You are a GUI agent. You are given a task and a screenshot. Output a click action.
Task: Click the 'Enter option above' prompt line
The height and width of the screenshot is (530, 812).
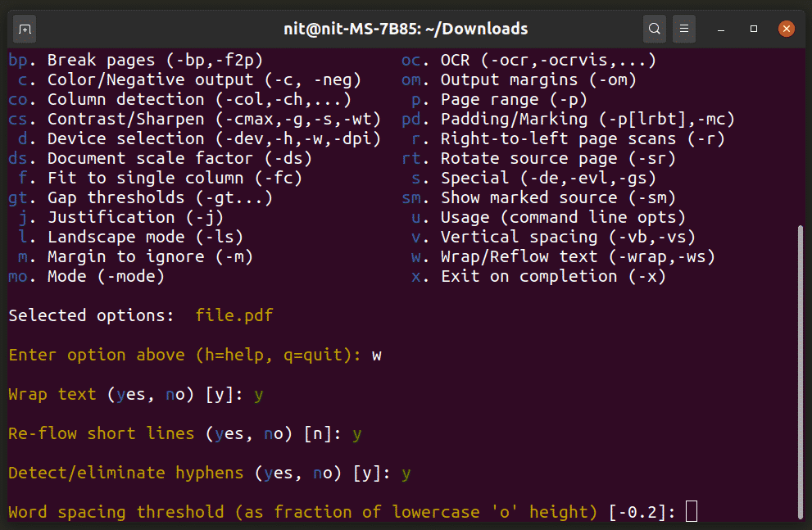pyautogui.click(x=184, y=355)
